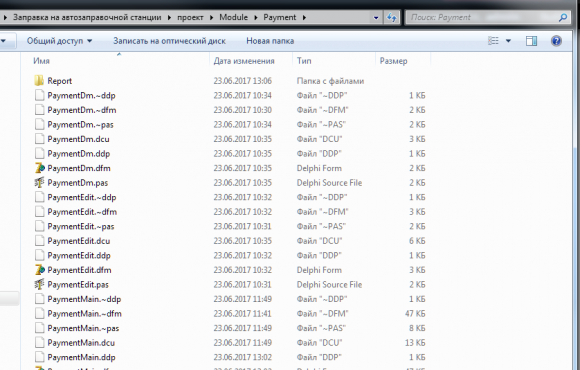Open the help question mark icon
This screenshot has height=370, width=580.
tap(556, 41)
